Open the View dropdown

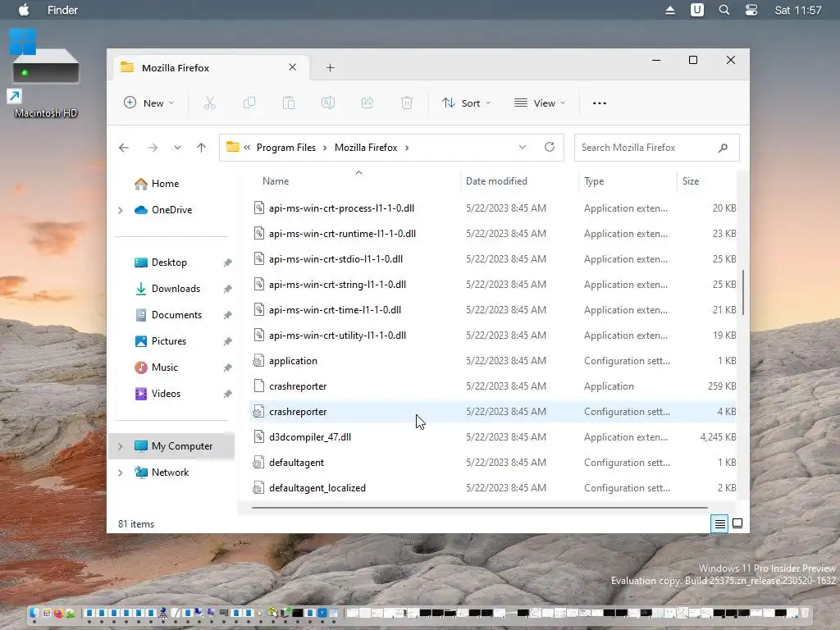point(540,103)
